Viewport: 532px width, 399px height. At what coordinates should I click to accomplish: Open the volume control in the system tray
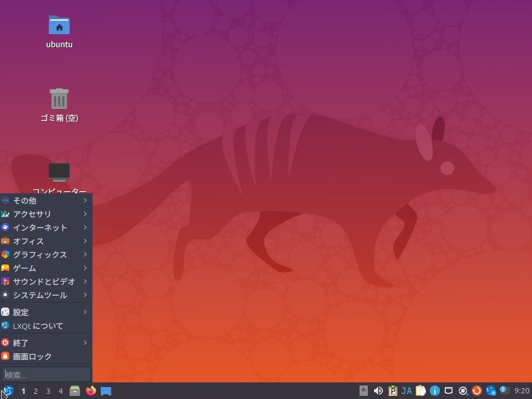[x=378, y=391]
